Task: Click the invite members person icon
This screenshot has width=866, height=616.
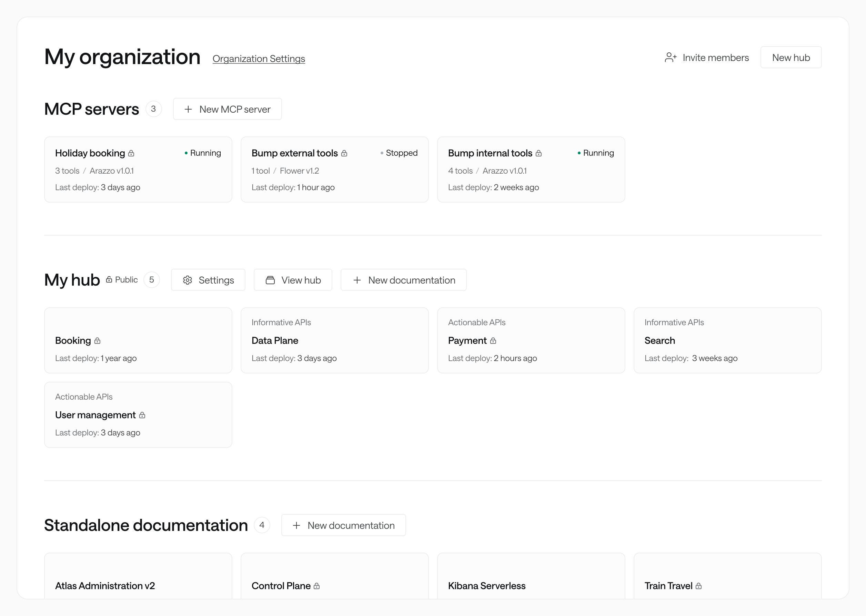Action: [671, 57]
